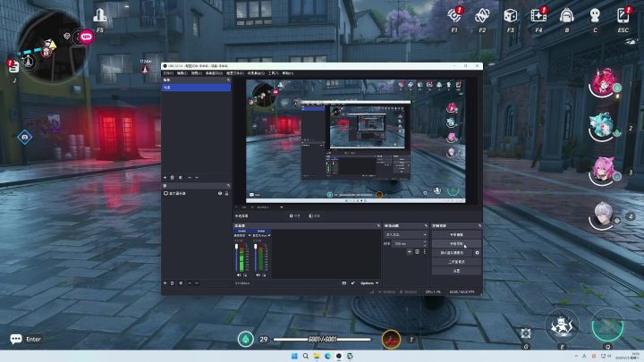The height and width of the screenshot is (362, 644).
Task: Move scene up with Scenes panel arrow
Action: click(190, 177)
